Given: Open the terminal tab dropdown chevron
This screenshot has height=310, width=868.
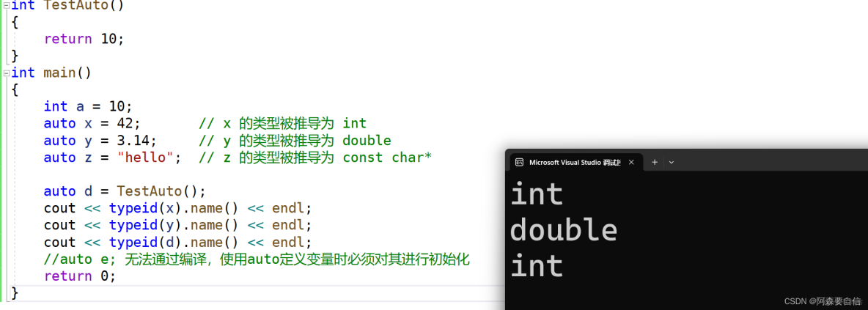Looking at the screenshot, I should point(672,162).
